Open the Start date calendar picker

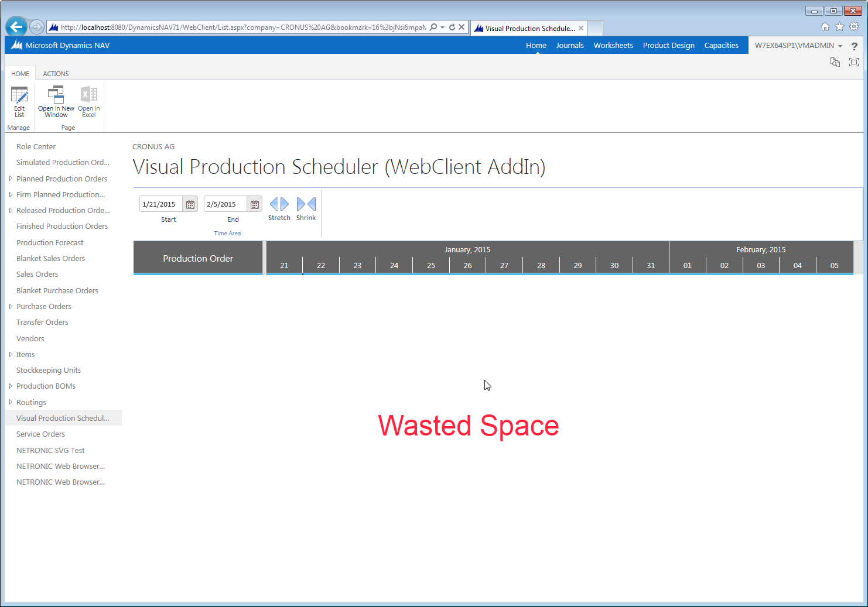click(x=190, y=204)
